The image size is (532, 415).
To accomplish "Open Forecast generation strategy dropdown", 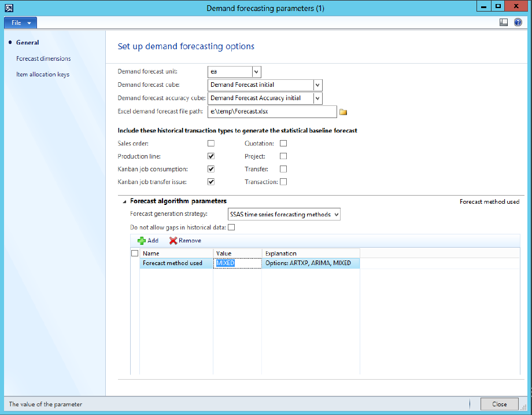I will [336, 214].
